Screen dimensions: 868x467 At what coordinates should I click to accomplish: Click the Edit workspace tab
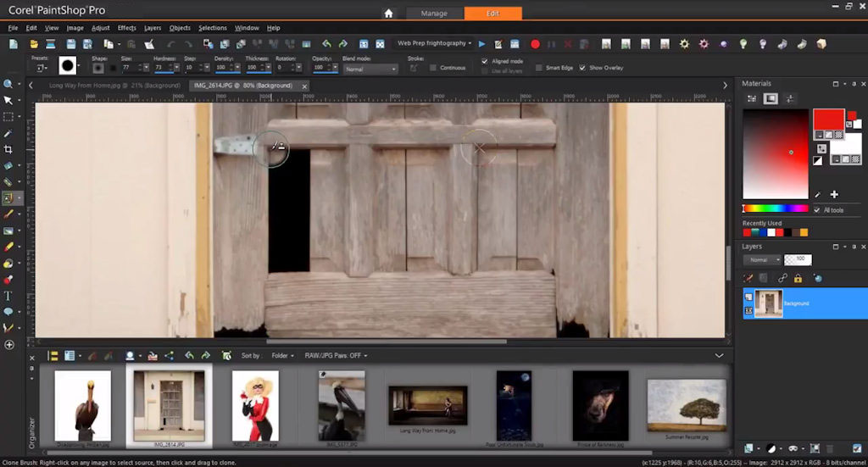click(x=492, y=14)
